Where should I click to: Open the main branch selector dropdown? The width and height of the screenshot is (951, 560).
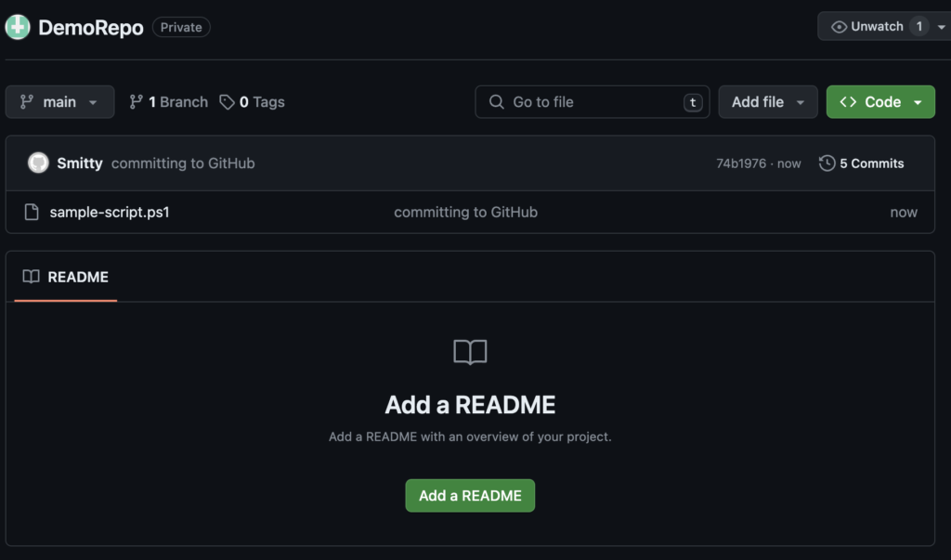(x=59, y=102)
